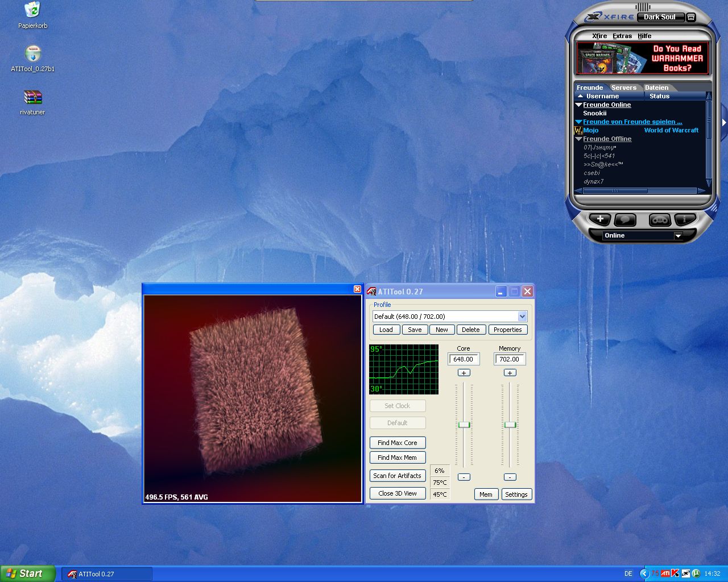Click Find Max Mem button

point(398,458)
